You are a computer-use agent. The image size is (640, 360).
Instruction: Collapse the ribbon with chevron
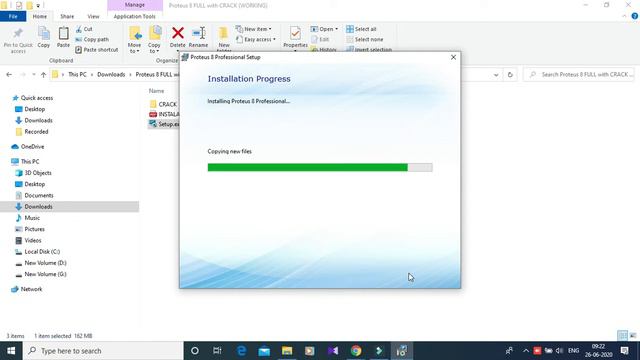tap(624, 16)
